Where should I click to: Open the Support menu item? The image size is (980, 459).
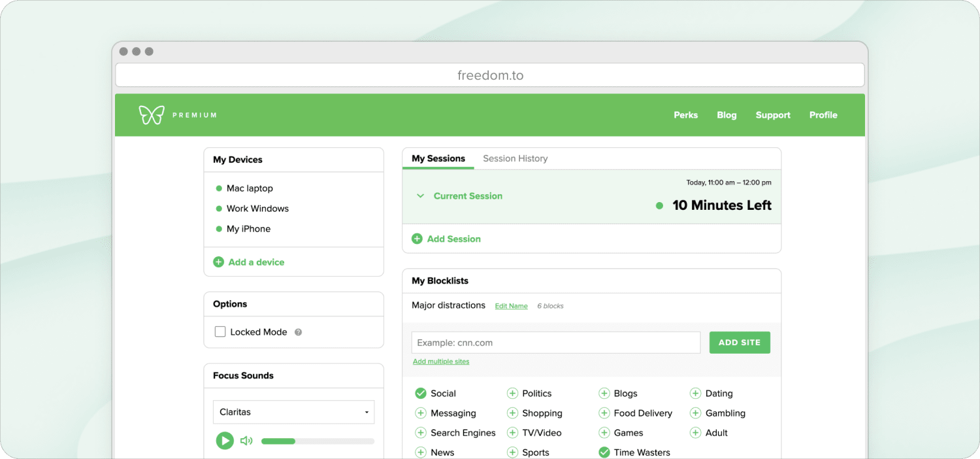tap(773, 115)
